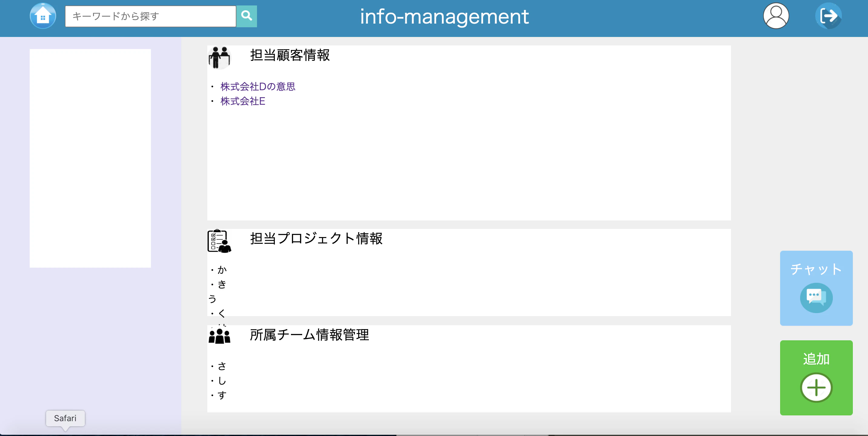Click the magnifier search icon
This screenshot has width=868, height=436.
point(247,15)
